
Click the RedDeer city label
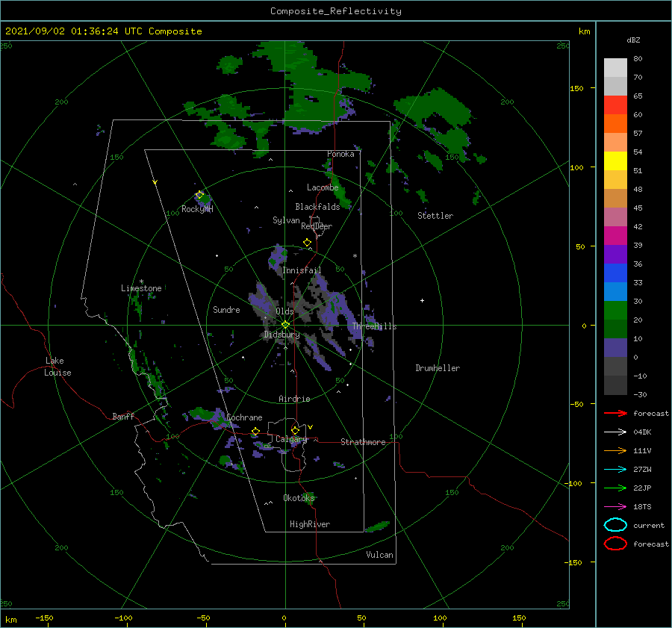[317, 226]
